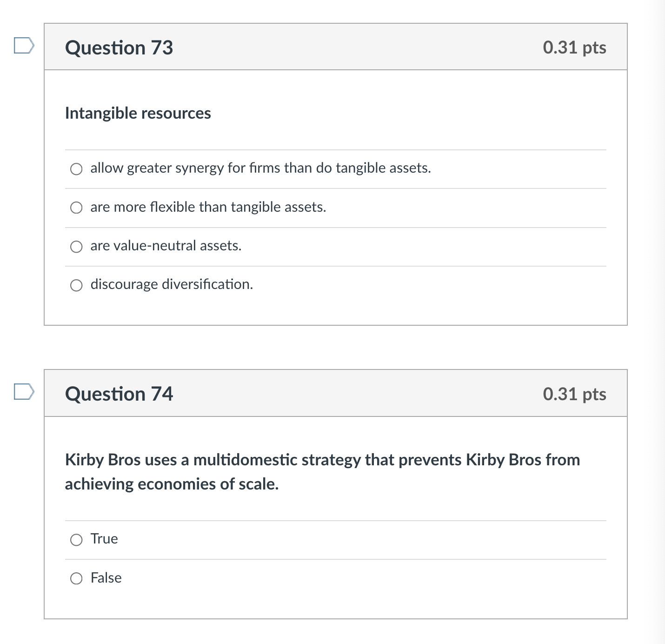Screen dimensions: 665x644
Task: Click the 0.31 pts label of Question 74
Action: click(x=574, y=394)
